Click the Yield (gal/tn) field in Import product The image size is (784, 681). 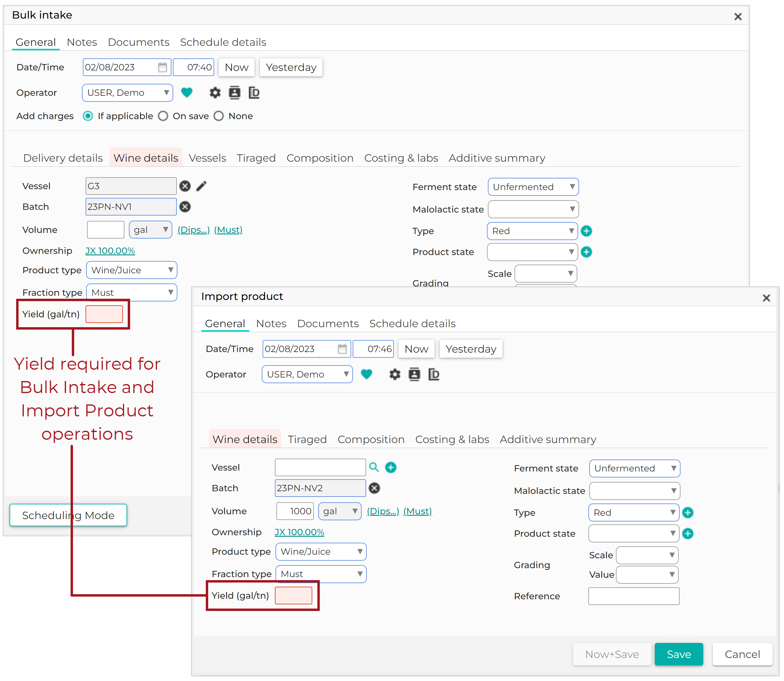(293, 595)
